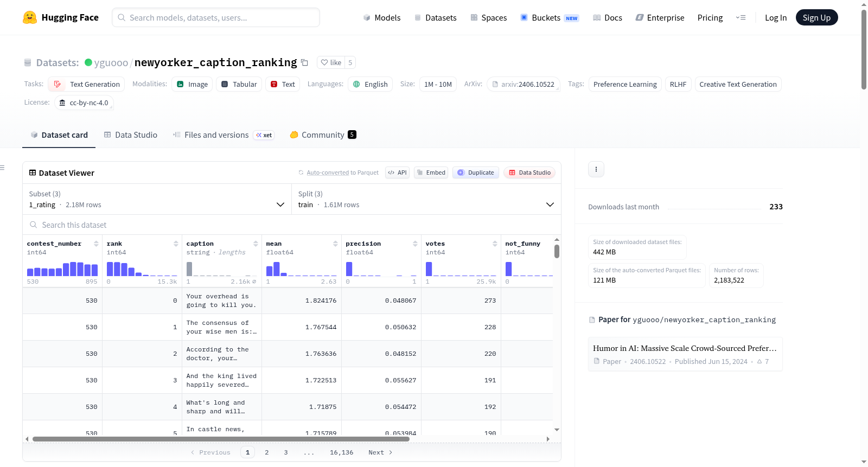Go to Datasets page
868x467 pixels.
[x=435, y=18]
